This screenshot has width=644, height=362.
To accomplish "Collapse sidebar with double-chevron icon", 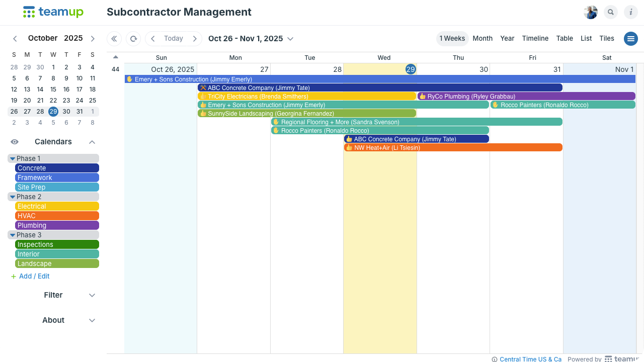I will pos(114,39).
